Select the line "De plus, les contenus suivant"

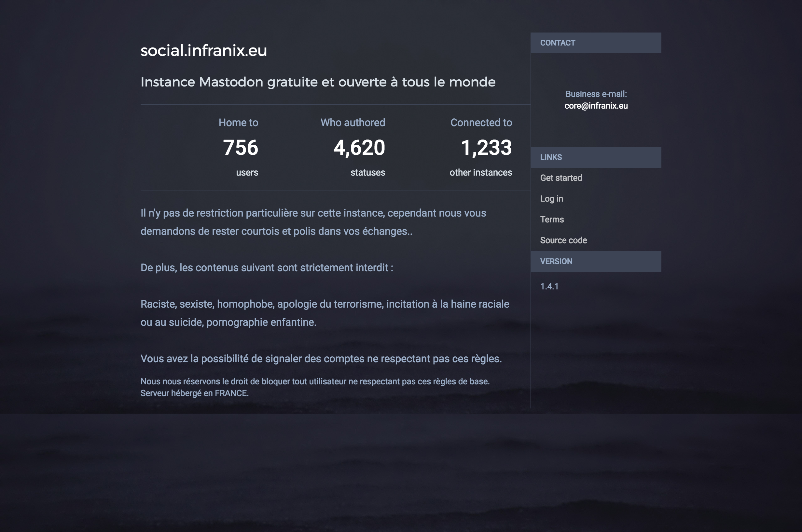pyautogui.click(x=267, y=268)
